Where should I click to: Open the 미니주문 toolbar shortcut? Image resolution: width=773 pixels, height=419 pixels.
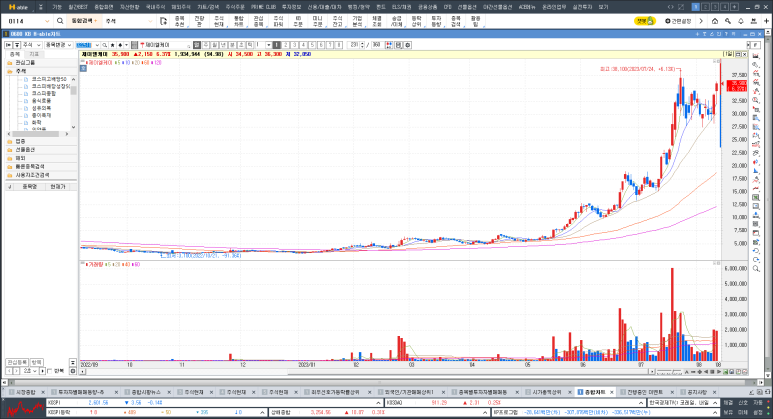318,19
